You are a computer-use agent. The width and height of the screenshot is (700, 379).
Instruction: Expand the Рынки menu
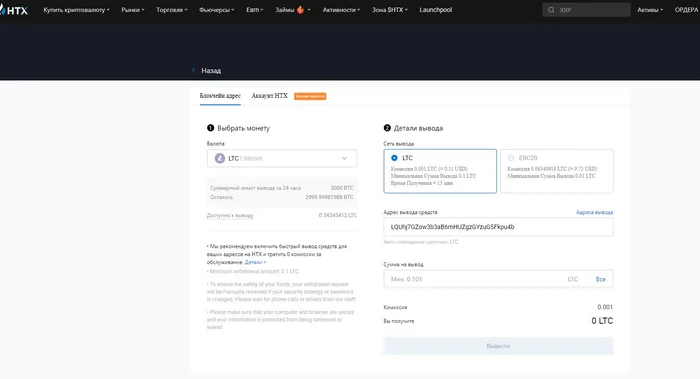(133, 10)
